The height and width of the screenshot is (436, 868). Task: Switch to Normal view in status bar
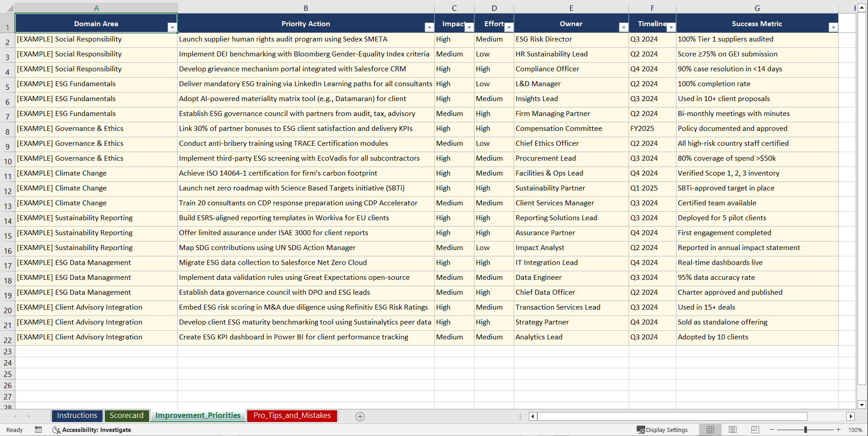point(710,430)
